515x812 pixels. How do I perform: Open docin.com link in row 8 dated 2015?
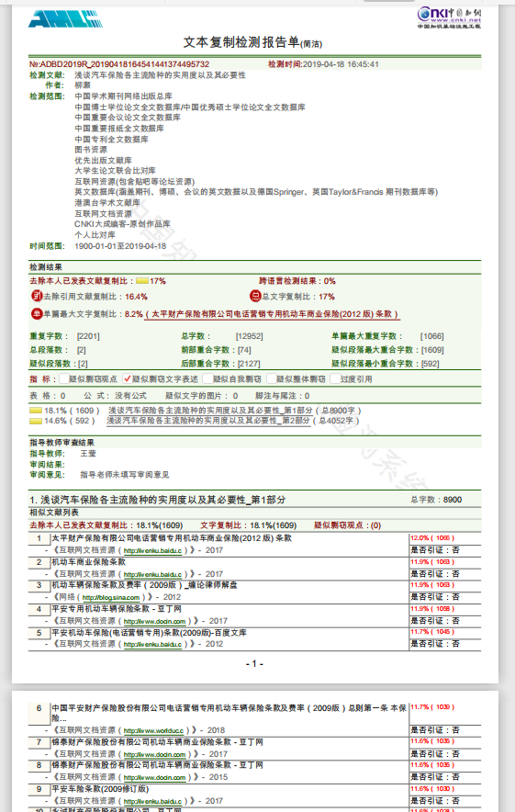[x=155, y=777]
